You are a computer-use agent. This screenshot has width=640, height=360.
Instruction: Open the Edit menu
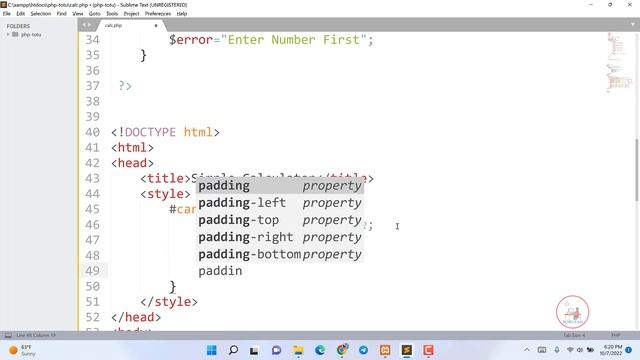coord(20,13)
